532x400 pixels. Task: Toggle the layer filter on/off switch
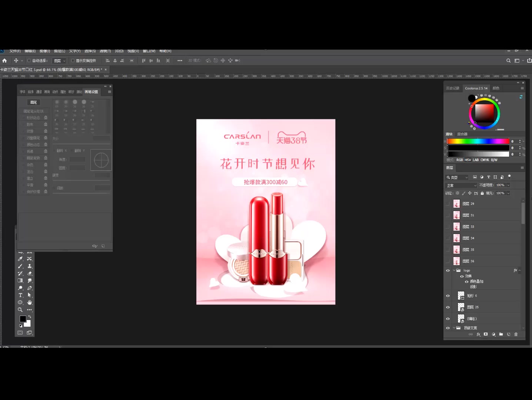pyautogui.click(x=509, y=177)
